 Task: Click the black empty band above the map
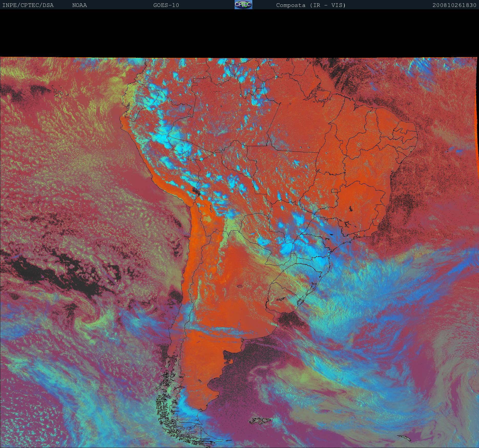coord(239,33)
